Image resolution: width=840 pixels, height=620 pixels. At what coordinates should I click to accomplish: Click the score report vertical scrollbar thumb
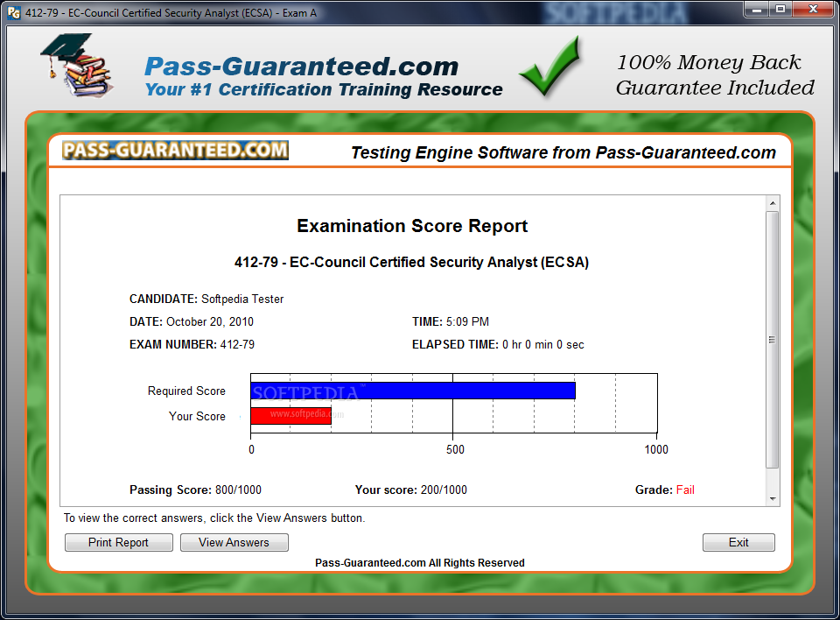tap(772, 340)
